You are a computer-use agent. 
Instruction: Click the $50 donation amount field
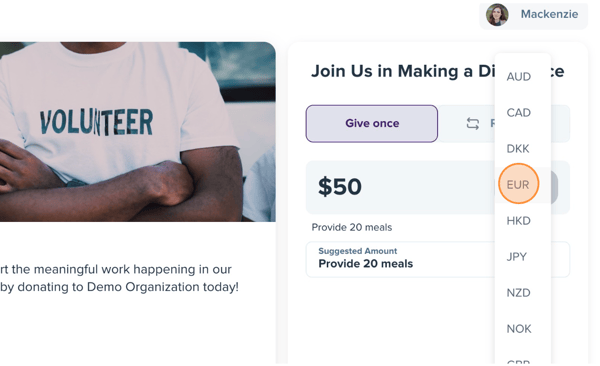click(400, 187)
